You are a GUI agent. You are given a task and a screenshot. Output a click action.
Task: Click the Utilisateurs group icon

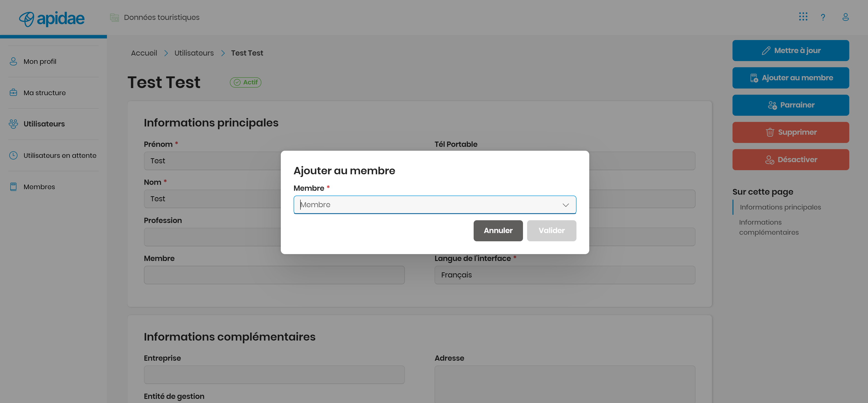coord(13,124)
